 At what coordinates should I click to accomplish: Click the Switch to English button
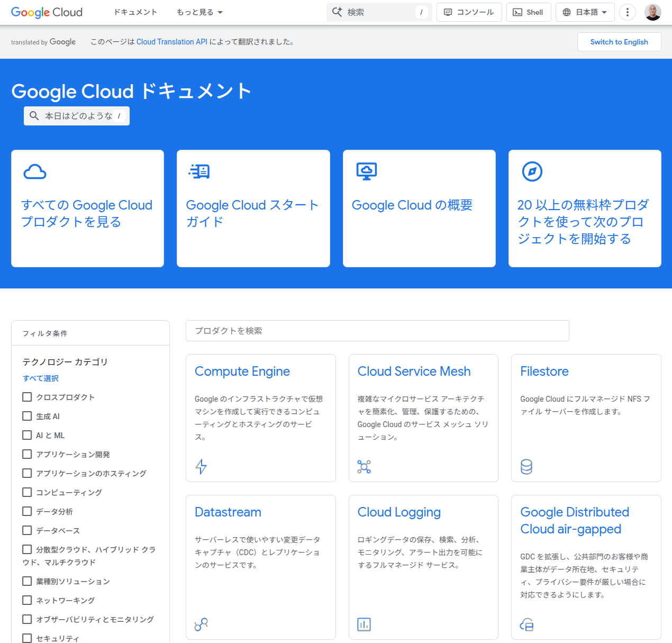point(619,42)
